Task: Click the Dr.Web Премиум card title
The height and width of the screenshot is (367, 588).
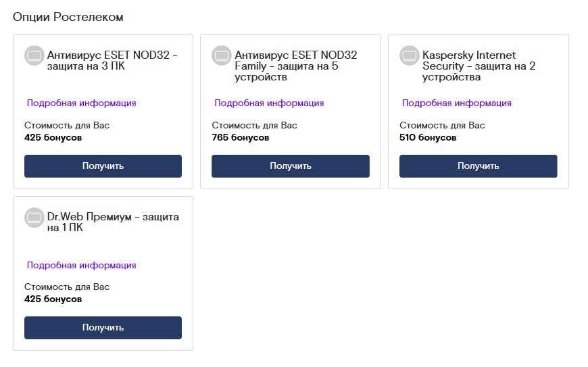Action: tap(113, 223)
